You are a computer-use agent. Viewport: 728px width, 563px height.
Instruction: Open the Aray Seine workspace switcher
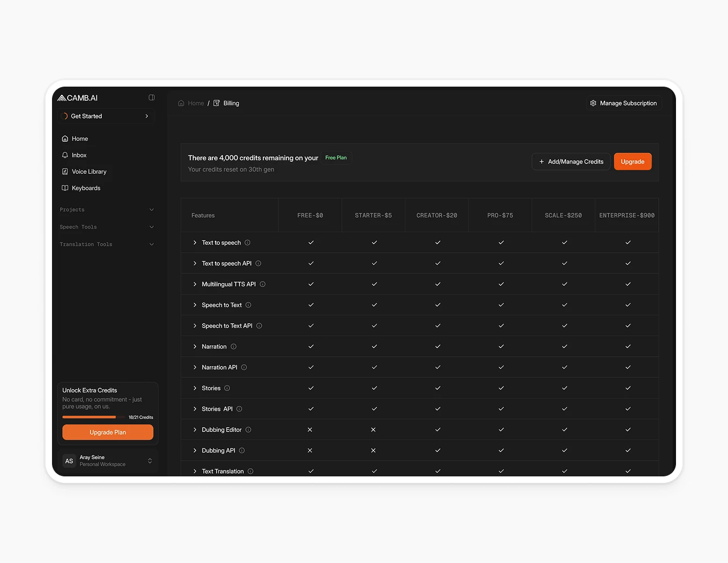(107, 461)
